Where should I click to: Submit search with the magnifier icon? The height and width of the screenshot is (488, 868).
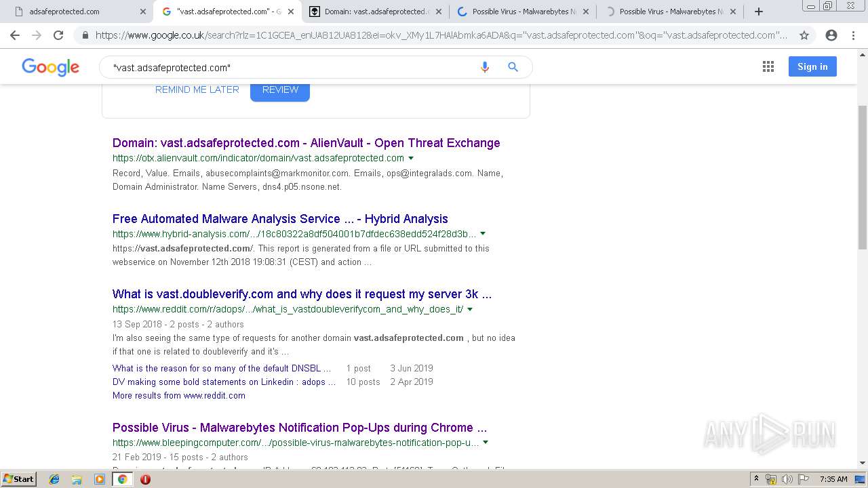click(513, 67)
